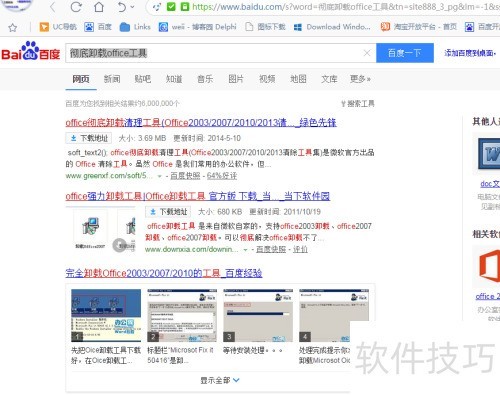Open the office强力卸载工具 result title

(198, 196)
